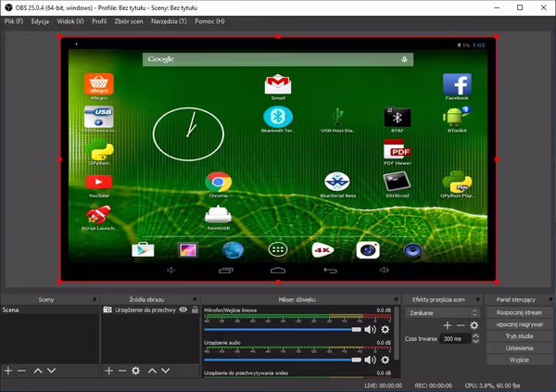Click the Google search bar in preview
The image size is (556, 392).
(x=278, y=59)
